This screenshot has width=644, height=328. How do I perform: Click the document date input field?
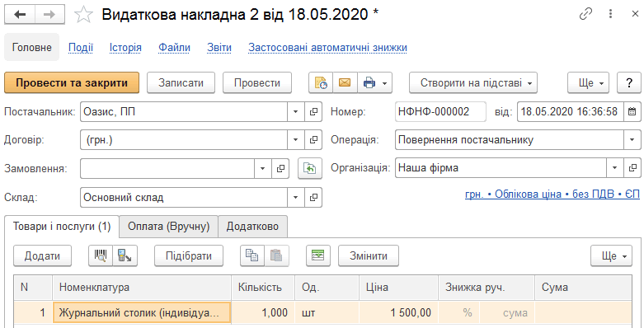(x=570, y=111)
